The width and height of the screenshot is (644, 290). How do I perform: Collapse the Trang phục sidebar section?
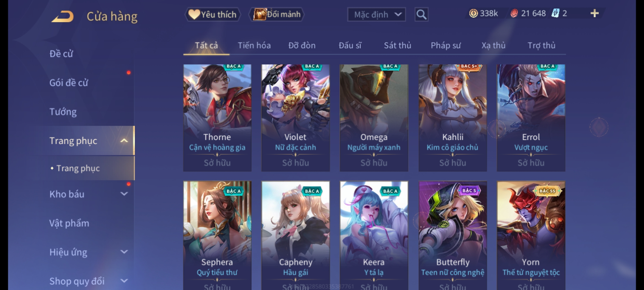click(x=124, y=140)
